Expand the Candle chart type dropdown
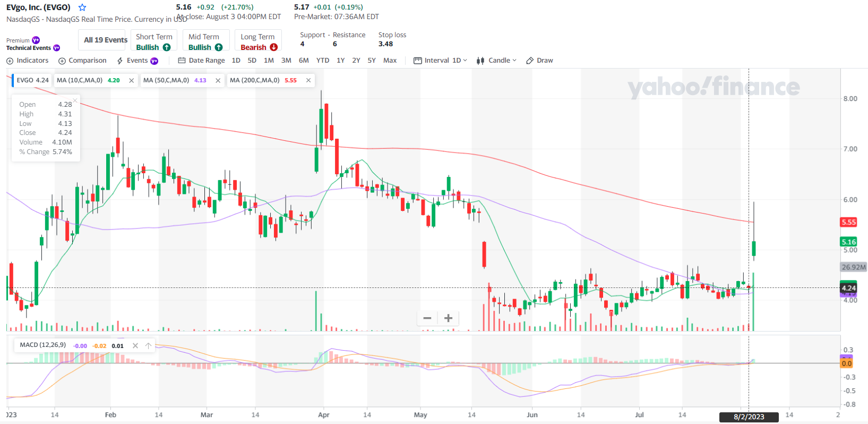The width and height of the screenshot is (868, 424). (496, 61)
